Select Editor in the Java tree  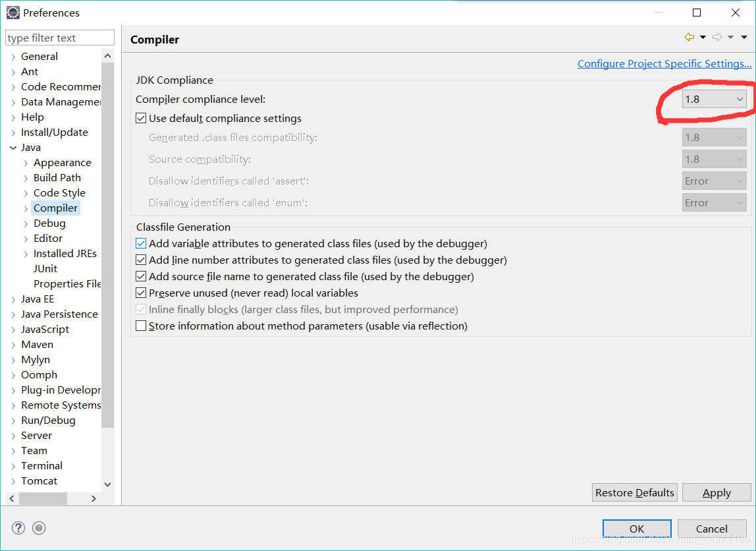coord(47,239)
